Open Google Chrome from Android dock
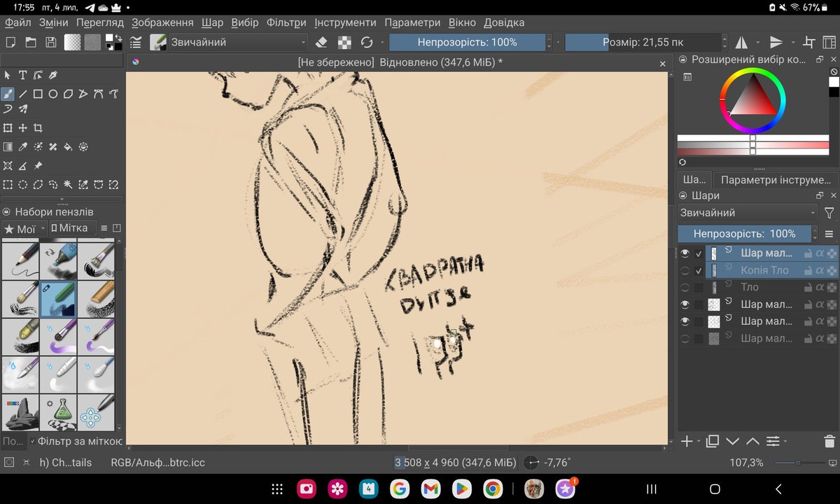The height and width of the screenshot is (504, 840). point(492,489)
